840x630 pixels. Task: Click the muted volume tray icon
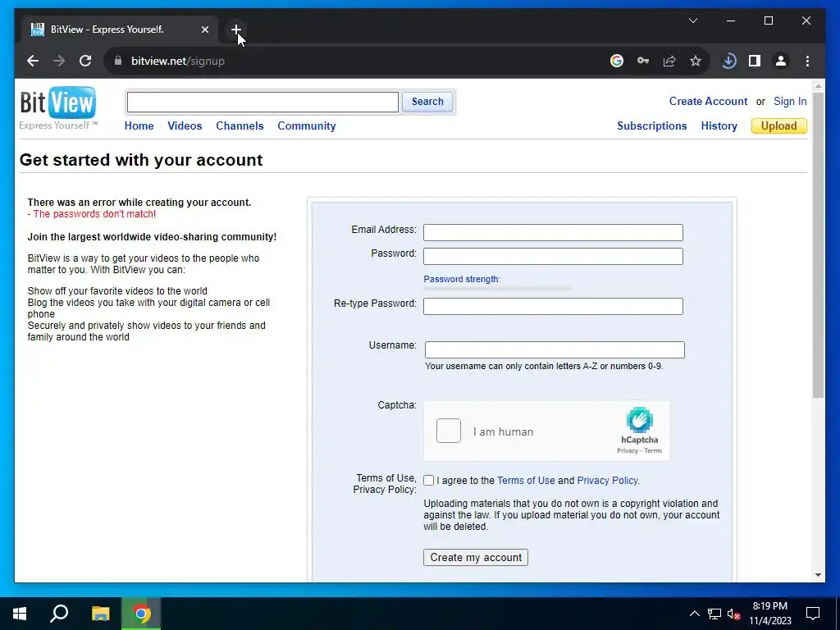tap(734, 614)
